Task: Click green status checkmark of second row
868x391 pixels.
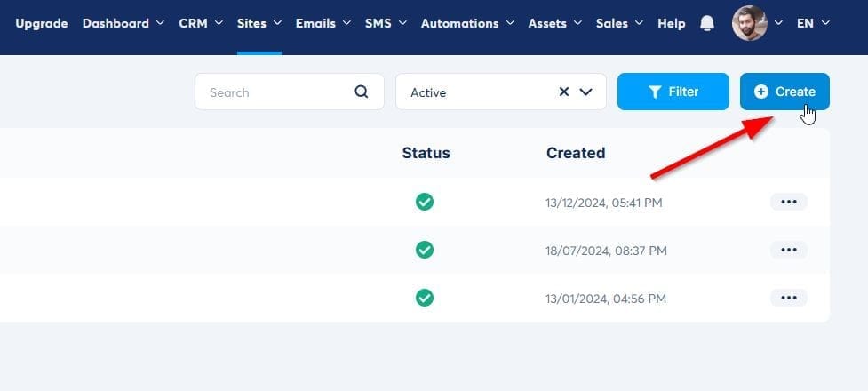Action: click(425, 250)
